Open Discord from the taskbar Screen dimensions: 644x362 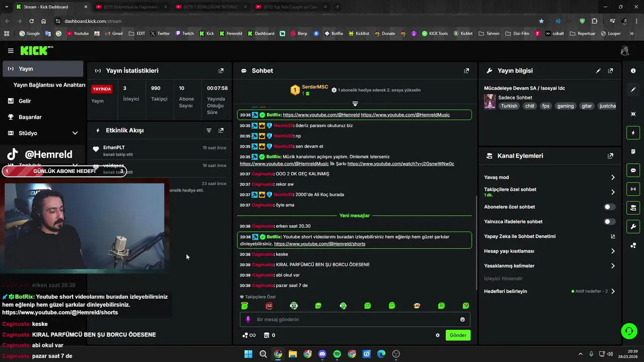(x=323, y=354)
